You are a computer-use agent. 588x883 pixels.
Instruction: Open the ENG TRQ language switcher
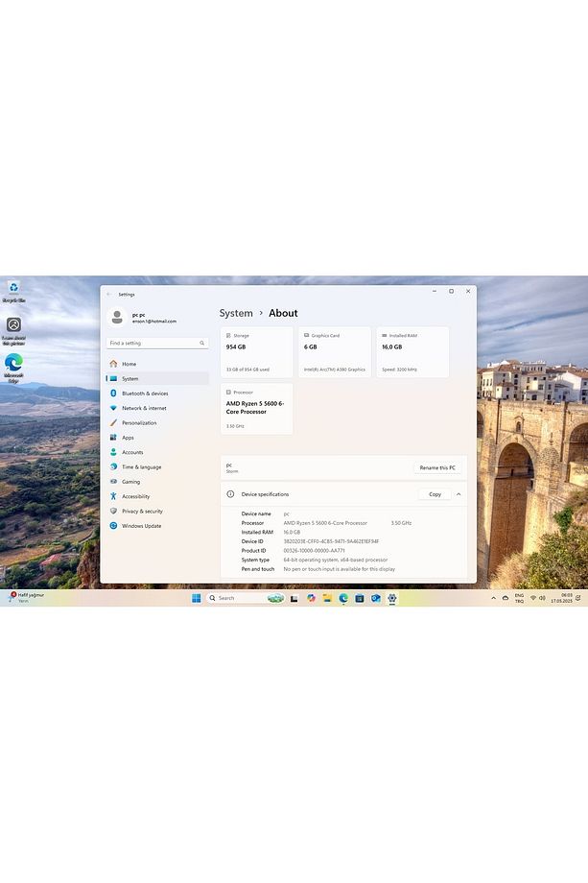pos(519,598)
